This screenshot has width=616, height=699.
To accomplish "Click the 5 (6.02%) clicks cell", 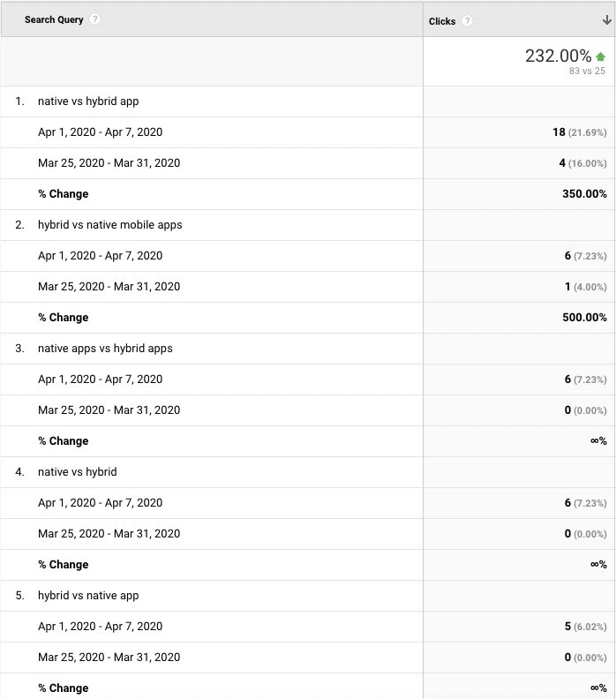I will coord(585,627).
